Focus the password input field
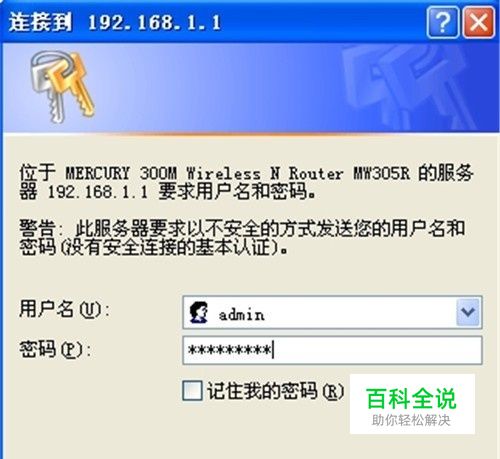500x459 pixels. click(332, 350)
